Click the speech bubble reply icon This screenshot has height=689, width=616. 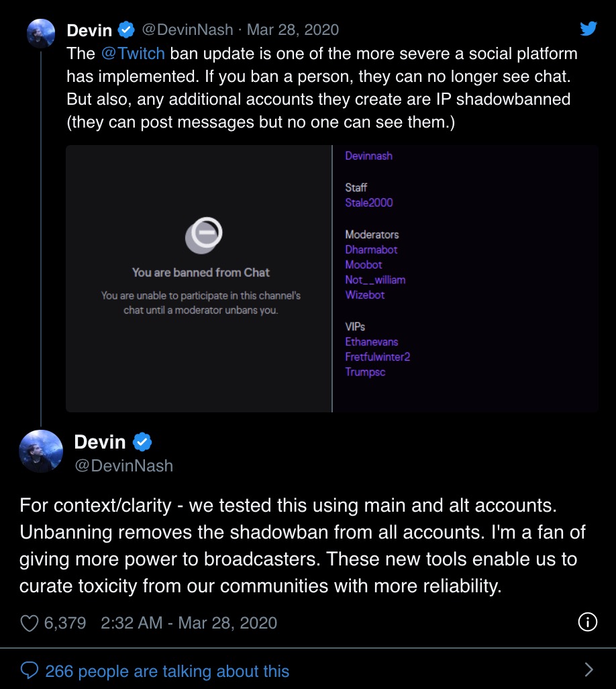point(30,671)
